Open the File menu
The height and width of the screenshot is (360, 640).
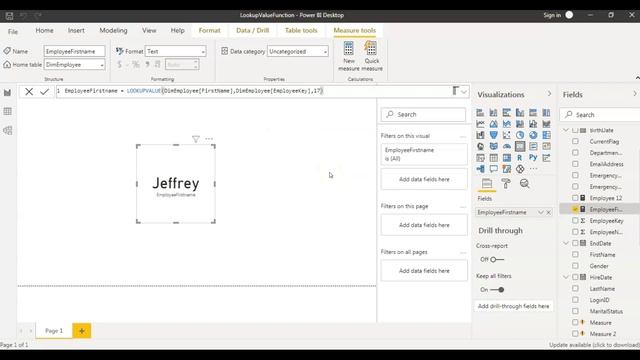coord(13,31)
